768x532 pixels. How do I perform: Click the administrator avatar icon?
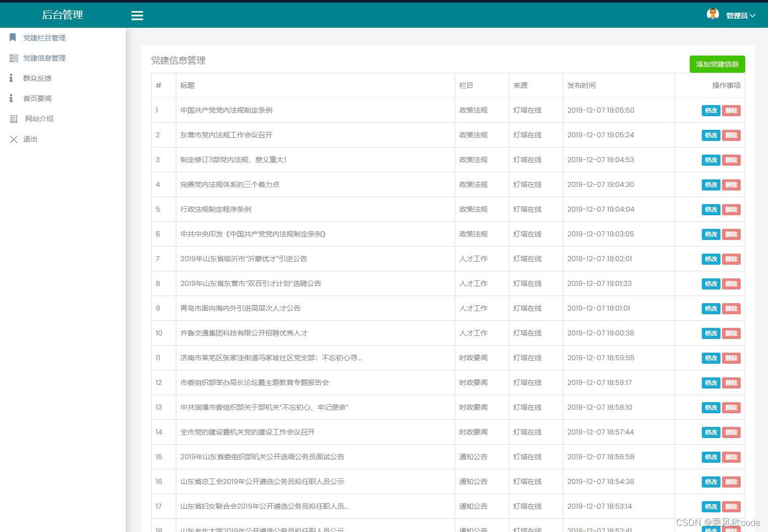point(712,15)
